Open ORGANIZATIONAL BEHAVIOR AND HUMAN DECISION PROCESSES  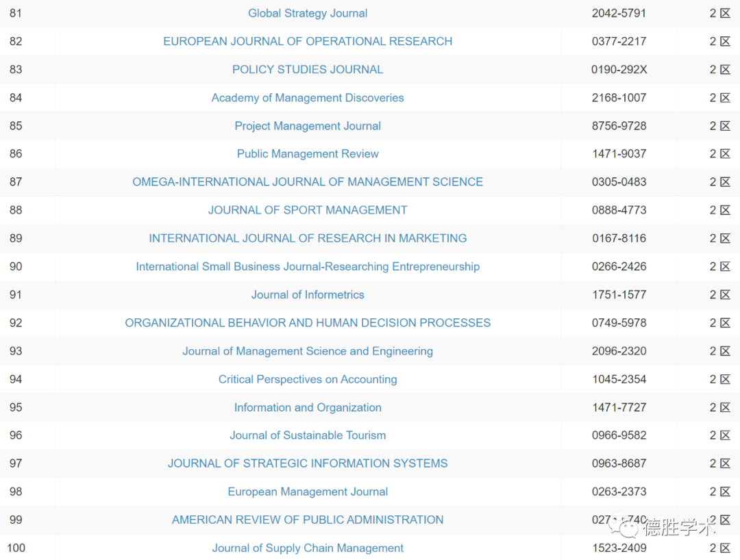[308, 323]
